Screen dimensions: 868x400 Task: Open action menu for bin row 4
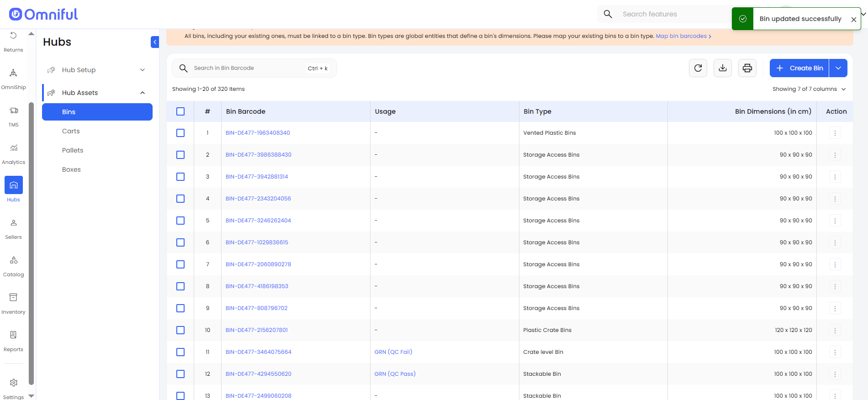click(x=835, y=199)
